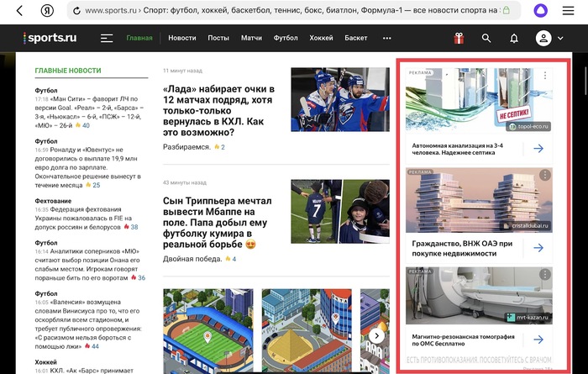Open ad options dots on mrt-kazan ad
This screenshot has width=588, height=374.
[545, 274]
